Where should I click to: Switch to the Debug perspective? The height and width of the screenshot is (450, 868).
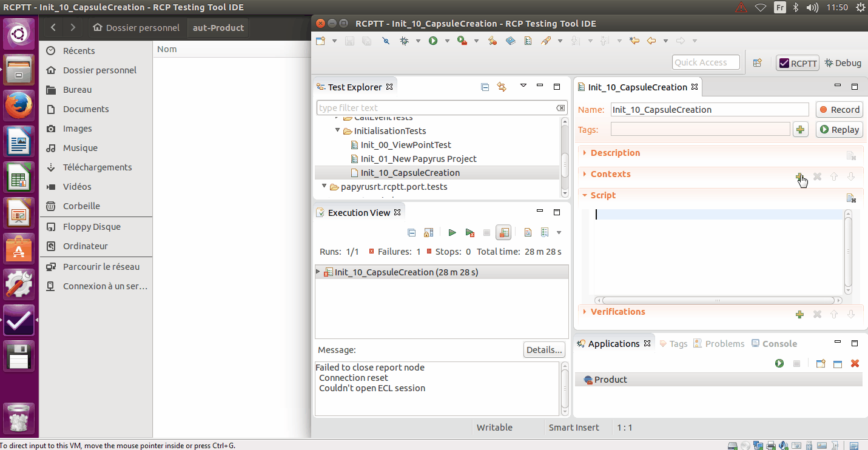tap(843, 63)
